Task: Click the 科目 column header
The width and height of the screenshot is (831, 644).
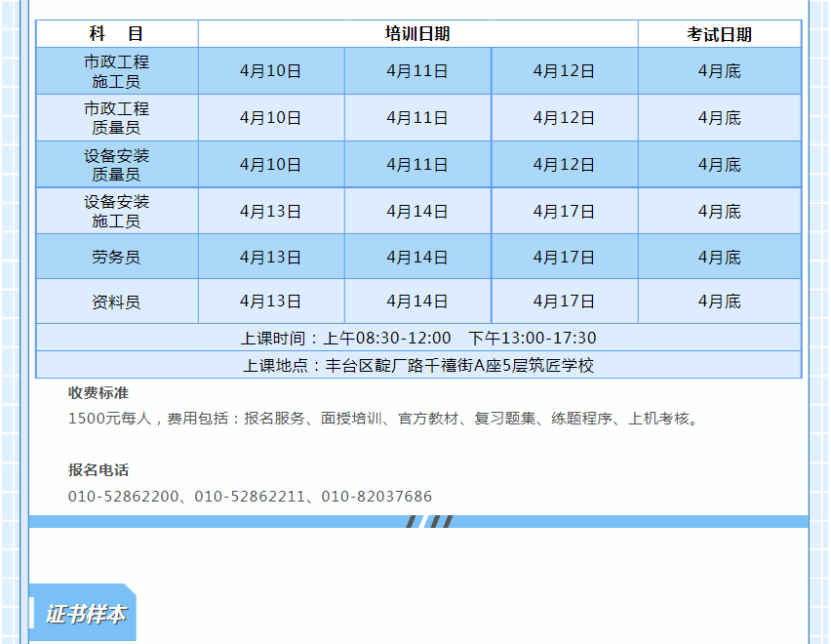Action: pos(117,34)
